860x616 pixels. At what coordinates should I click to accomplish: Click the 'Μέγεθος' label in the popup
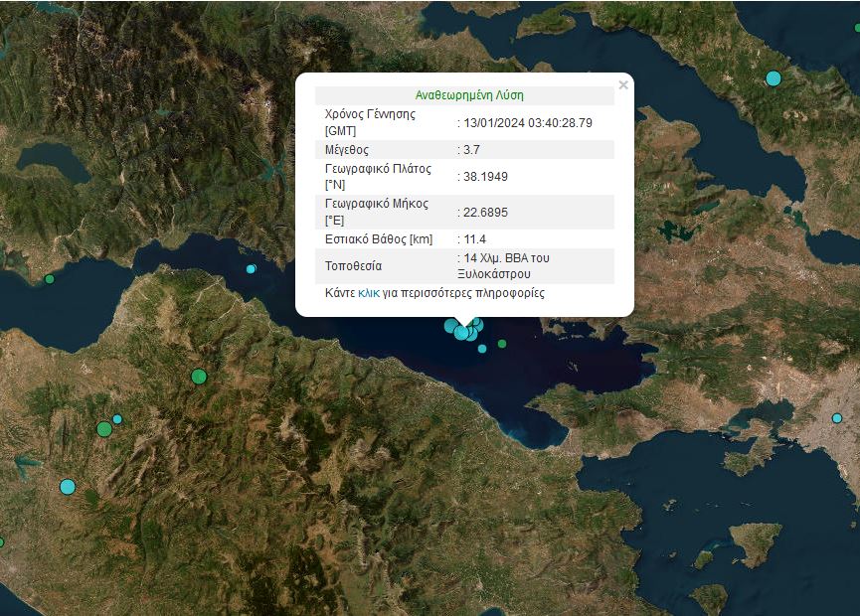347,150
